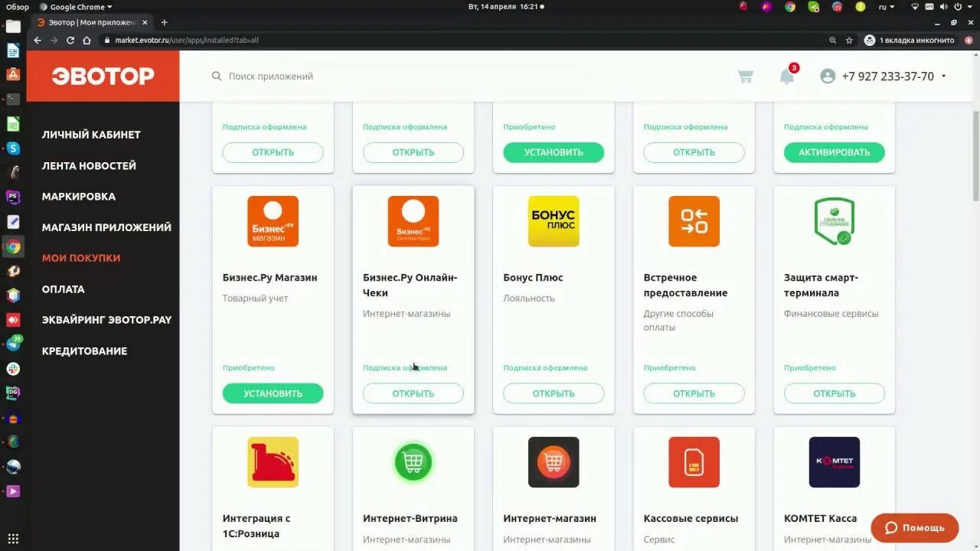The width and height of the screenshot is (980, 551).
Task: Click the Бонус Плюс app icon
Action: coord(554,221)
